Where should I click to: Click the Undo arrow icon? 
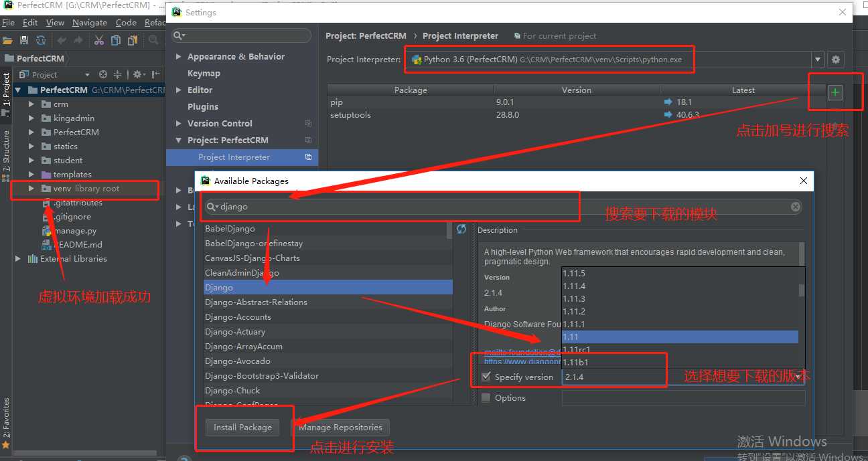62,40
